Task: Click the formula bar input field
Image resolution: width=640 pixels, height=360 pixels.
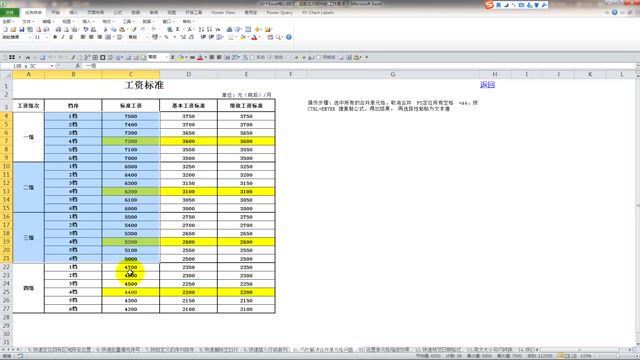Action: pyautogui.click(x=359, y=66)
